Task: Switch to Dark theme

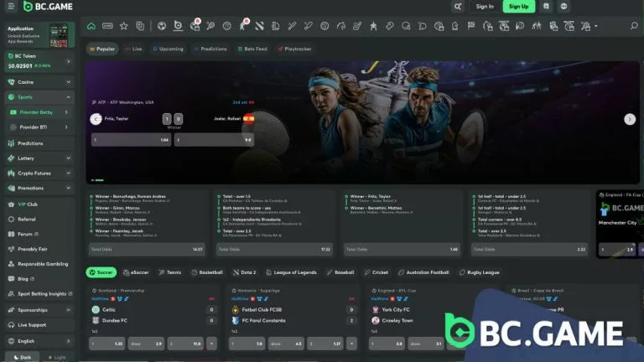Action: pos(22,358)
